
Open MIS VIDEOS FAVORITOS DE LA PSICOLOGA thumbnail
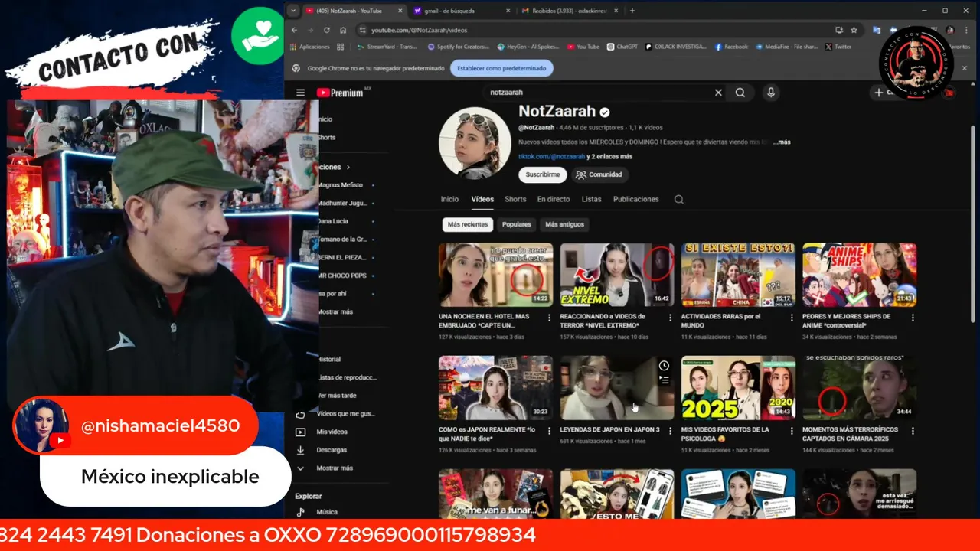pyautogui.click(x=738, y=388)
